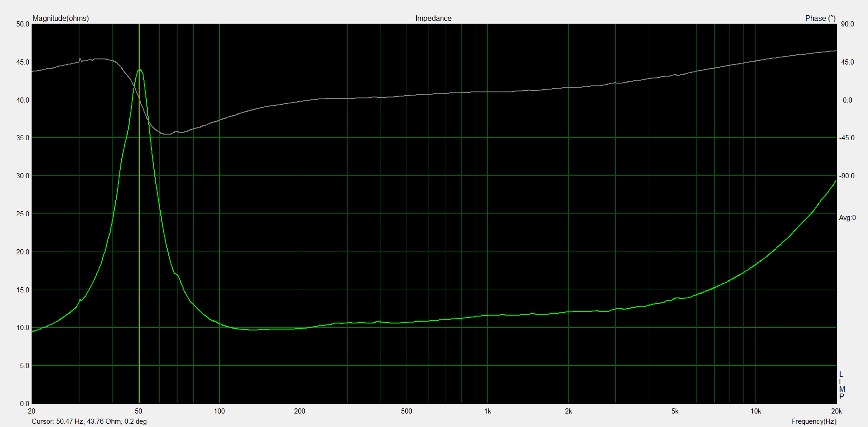Click the vertical 'LIMP' label

coord(842,386)
